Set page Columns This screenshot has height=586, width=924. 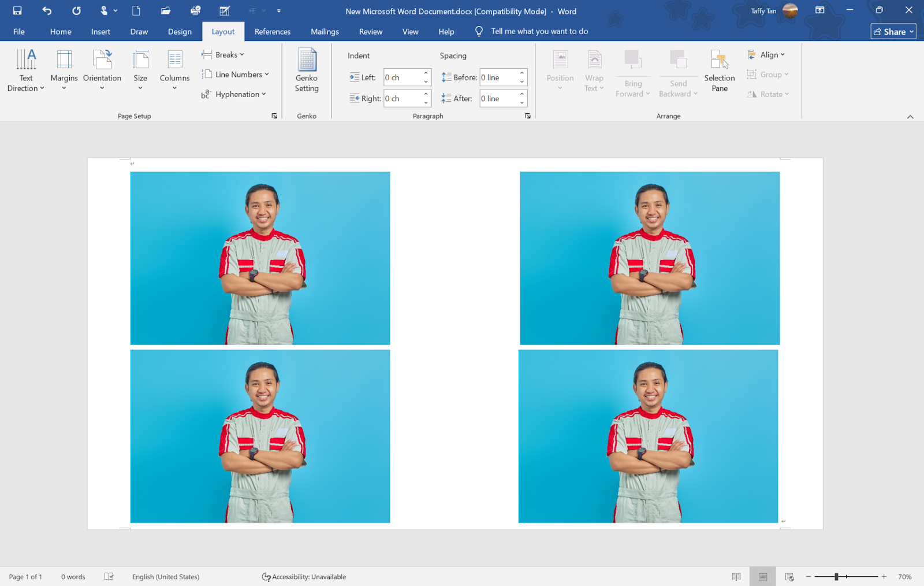pos(174,71)
